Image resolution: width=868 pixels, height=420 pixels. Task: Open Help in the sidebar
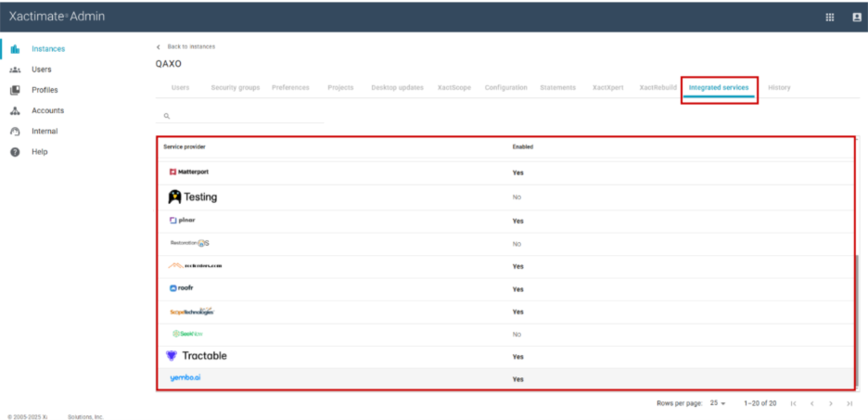[39, 152]
